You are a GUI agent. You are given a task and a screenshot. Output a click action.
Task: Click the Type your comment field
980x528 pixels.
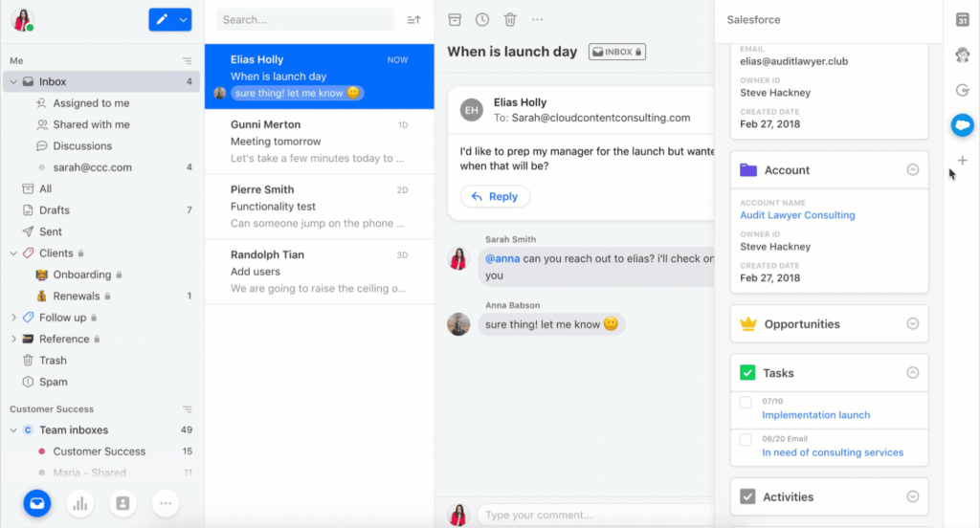(x=595, y=515)
